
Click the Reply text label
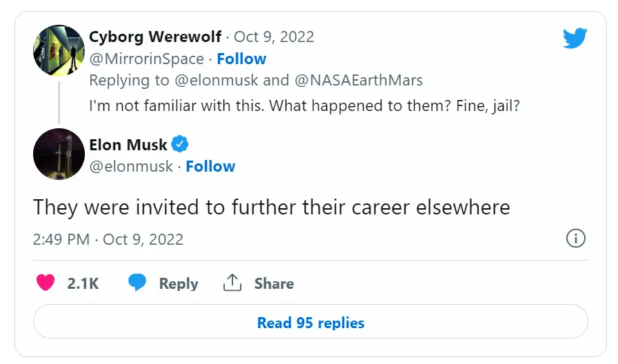[x=178, y=283]
